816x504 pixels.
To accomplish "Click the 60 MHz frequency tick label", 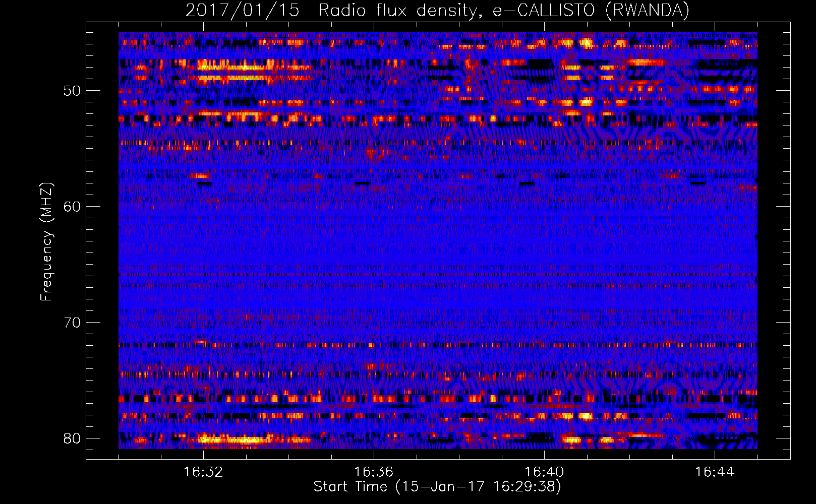I will [72, 207].
